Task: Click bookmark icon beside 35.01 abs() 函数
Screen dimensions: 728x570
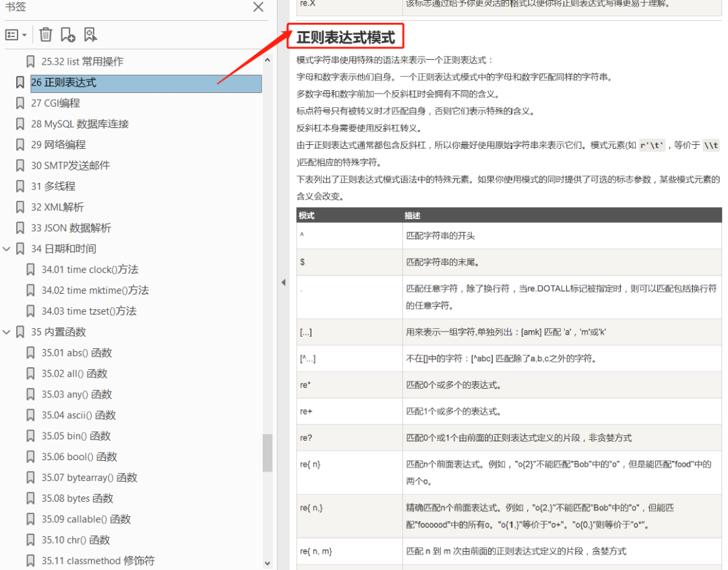Action: [30, 353]
